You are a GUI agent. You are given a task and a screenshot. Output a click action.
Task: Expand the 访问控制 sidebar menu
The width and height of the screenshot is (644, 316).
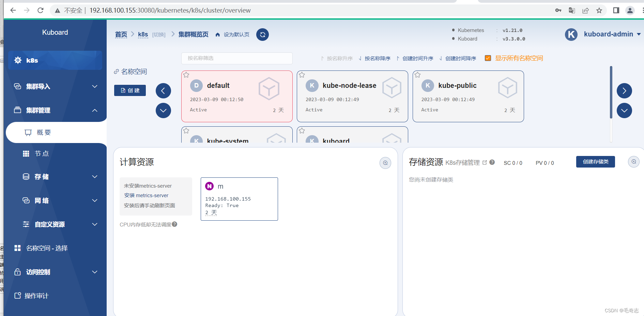click(x=56, y=272)
